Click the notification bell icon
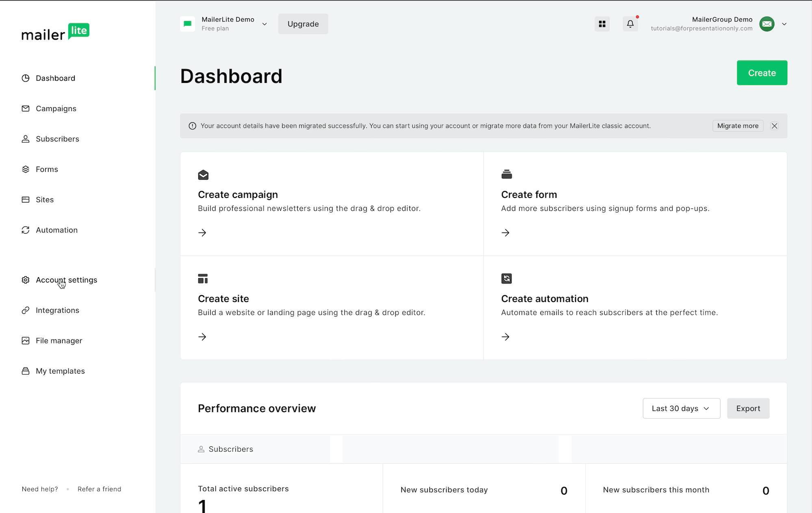 (630, 24)
